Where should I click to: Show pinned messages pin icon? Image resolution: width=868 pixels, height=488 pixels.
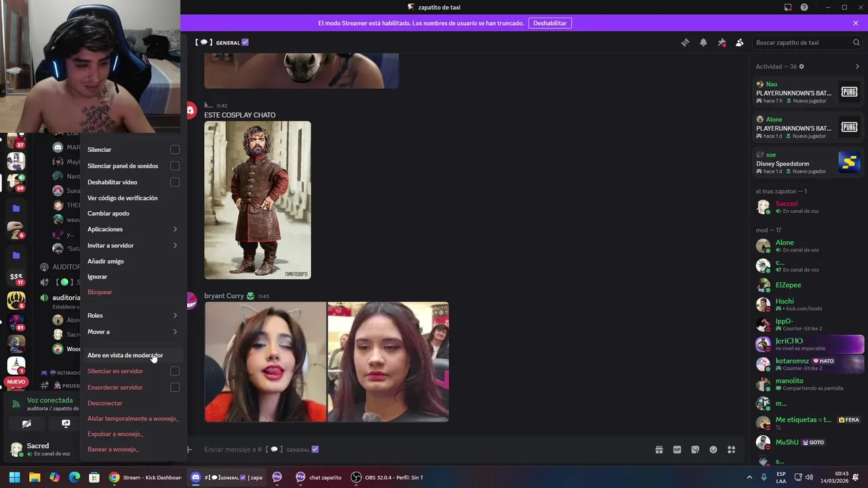[x=722, y=43]
